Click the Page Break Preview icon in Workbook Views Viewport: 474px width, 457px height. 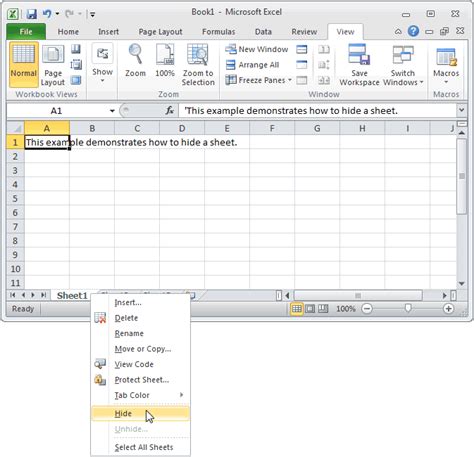tap(76, 49)
